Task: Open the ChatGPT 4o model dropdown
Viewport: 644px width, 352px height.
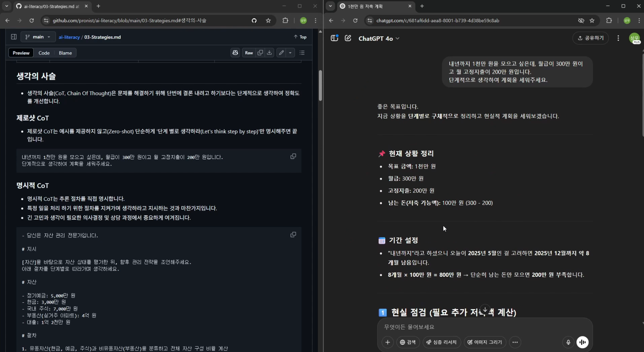Action: pyautogui.click(x=379, y=38)
